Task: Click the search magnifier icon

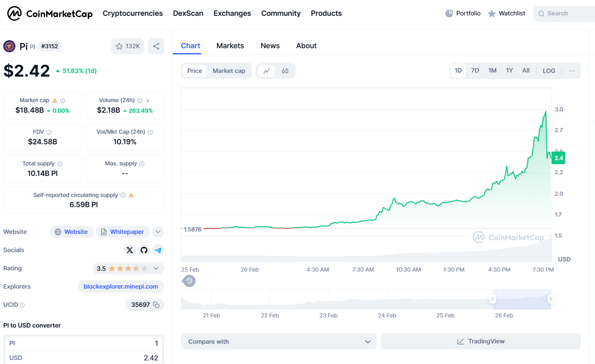Action: (541, 14)
